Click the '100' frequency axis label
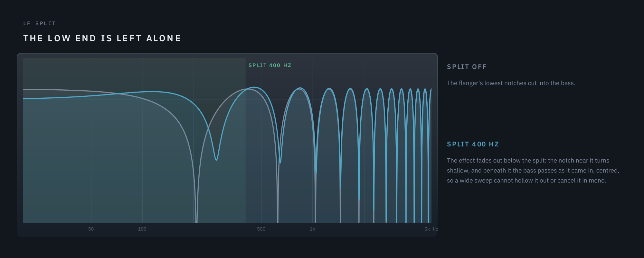Viewport: 644px width, 258px height. tap(142, 229)
